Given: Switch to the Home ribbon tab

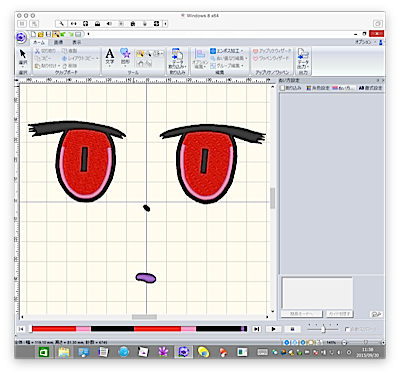Looking at the screenshot, I should (39, 42).
